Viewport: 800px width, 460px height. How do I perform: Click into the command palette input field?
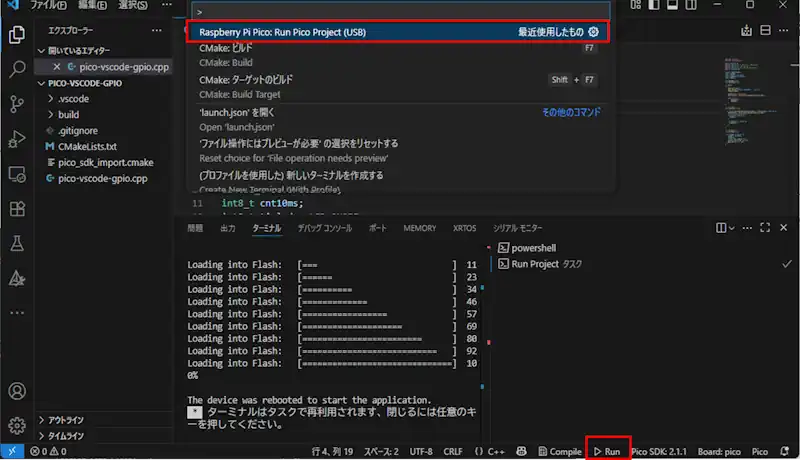(401, 12)
